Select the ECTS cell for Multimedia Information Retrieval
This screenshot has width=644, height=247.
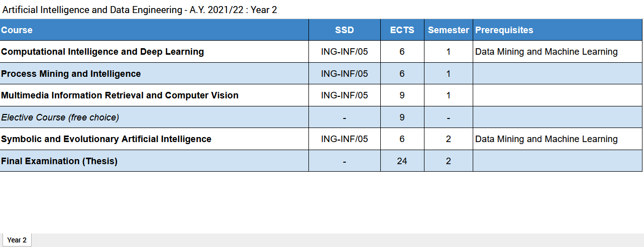pyautogui.click(x=402, y=95)
